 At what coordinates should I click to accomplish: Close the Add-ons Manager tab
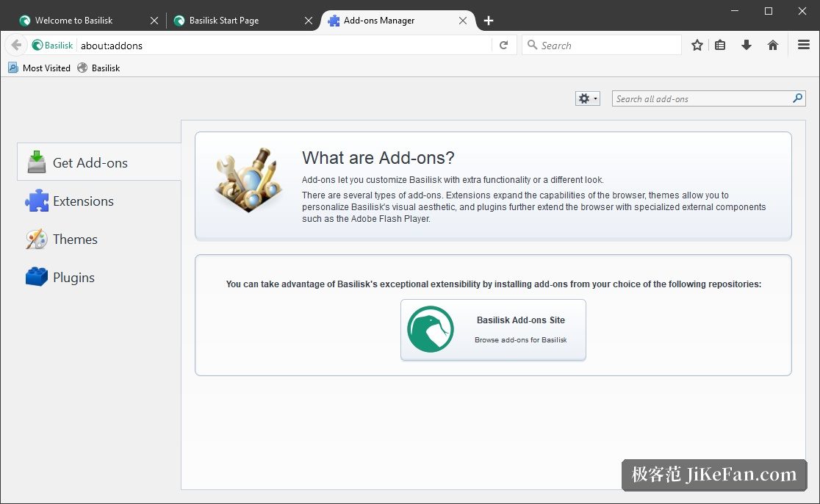(x=463, y=21)
